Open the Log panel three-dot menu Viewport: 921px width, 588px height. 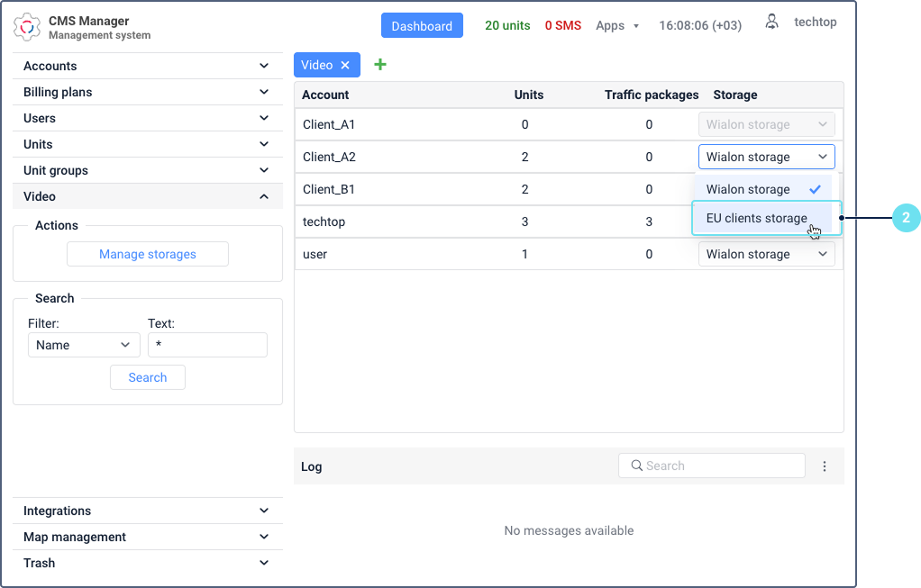tap(825, 466)
